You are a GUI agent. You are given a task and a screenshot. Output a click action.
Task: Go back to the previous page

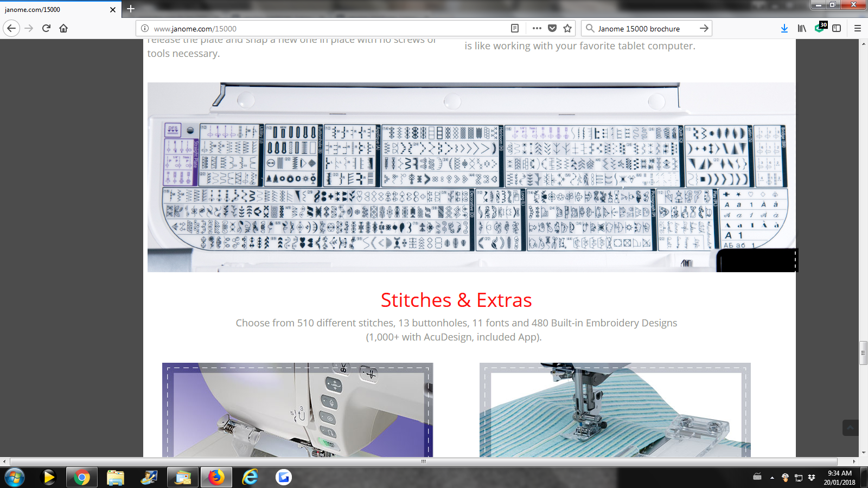[11, 28]
